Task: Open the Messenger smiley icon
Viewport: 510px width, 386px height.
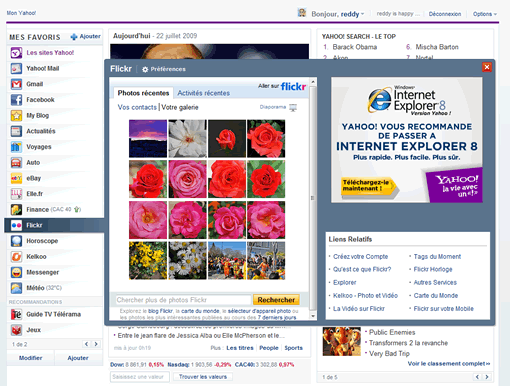Action: click(16, 272)
